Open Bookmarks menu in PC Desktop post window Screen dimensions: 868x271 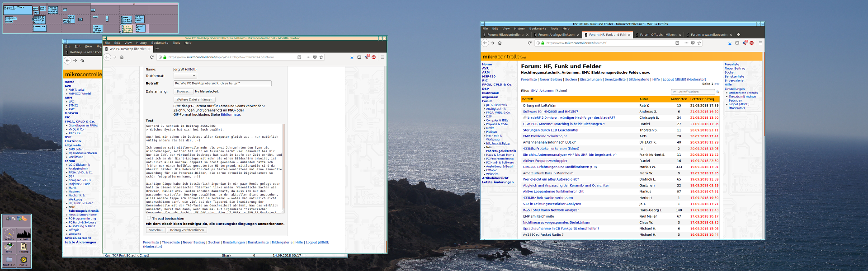[160, 43]
